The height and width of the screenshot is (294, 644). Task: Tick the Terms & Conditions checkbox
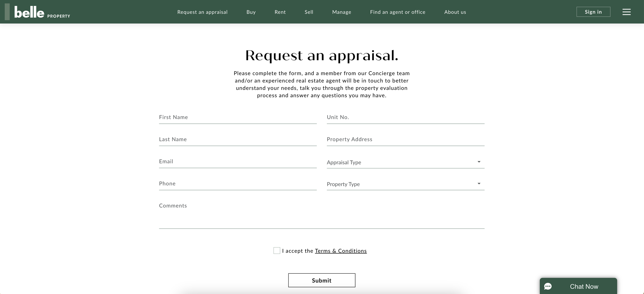277,251
